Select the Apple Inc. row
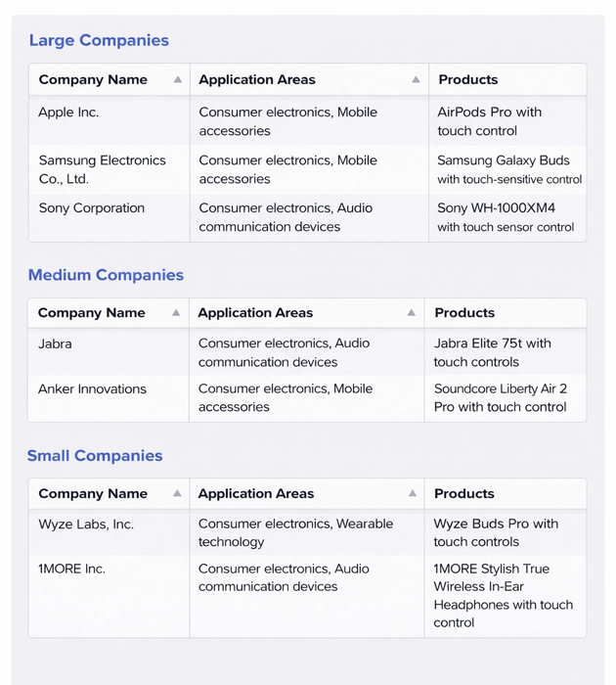616x685 pixels. [68, 113]
